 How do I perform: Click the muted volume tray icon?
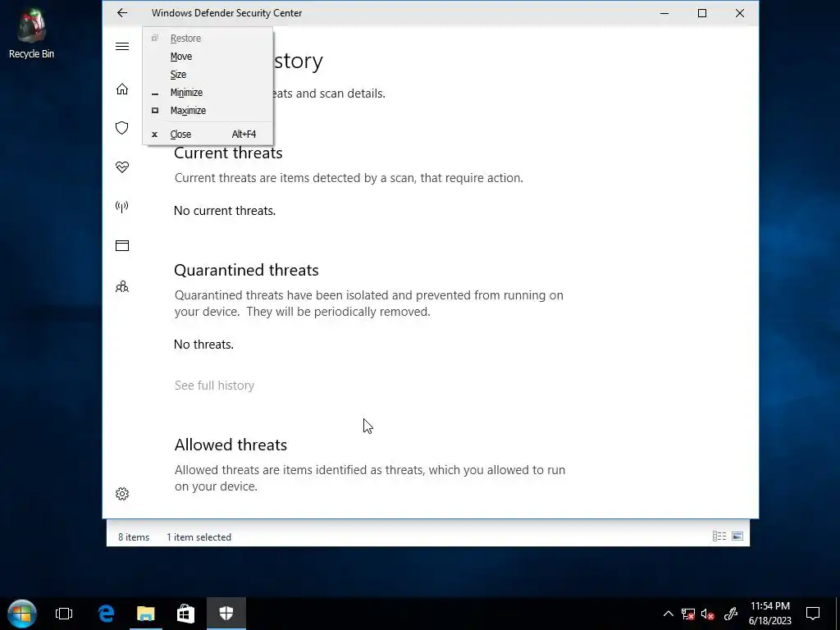pos(708,614)
